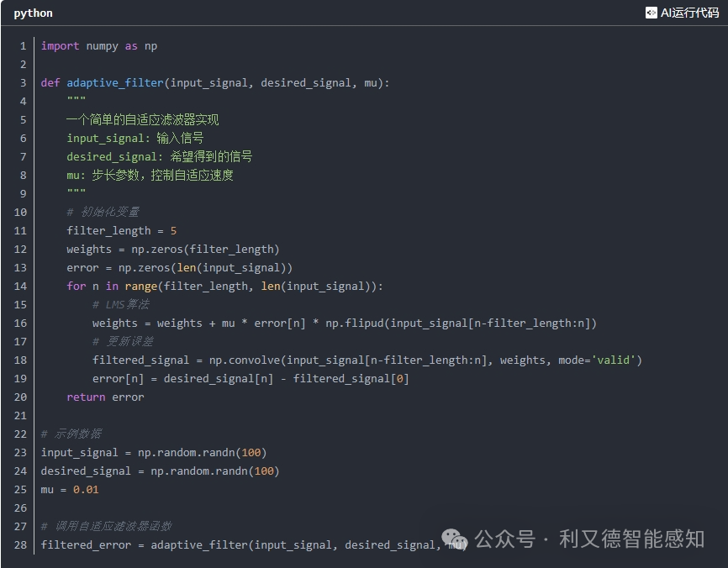Image resolution: width=728 pixels, height=568 pixels.
Task: Click 'weights = np.zeros(filter_length)' line
Action: (x=172, y=250)
